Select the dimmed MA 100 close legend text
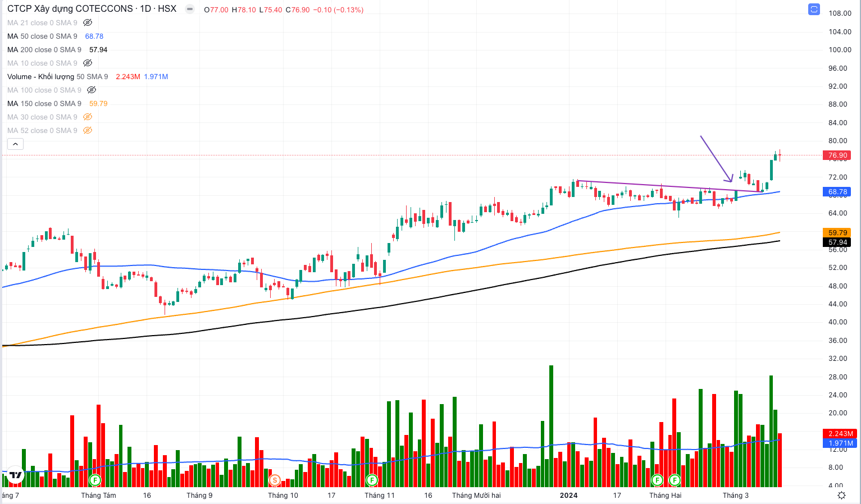 pyautogui.click(x=44, y=90)
